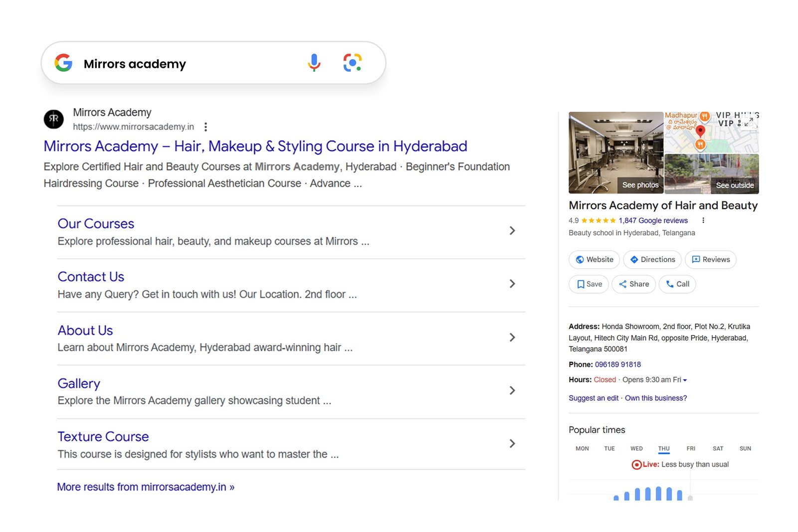
Task: Open the hours dropdown next to Fri
Action: pos(685,380)
